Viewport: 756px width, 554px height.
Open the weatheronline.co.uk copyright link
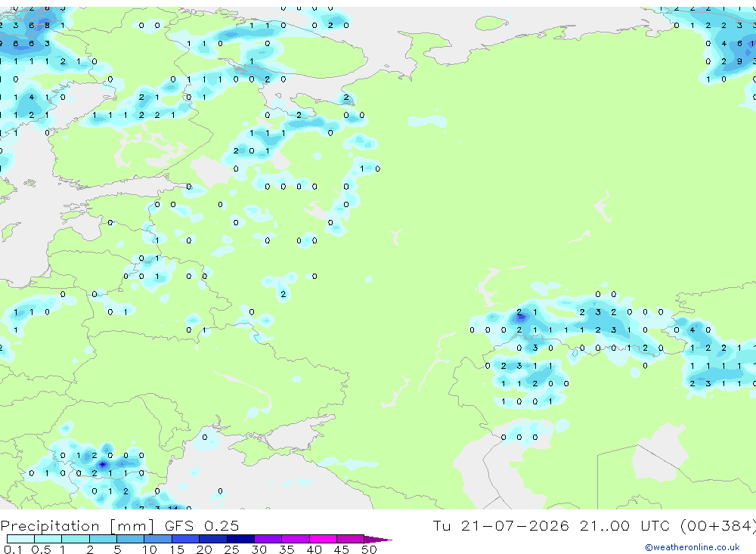coord(692,547)
